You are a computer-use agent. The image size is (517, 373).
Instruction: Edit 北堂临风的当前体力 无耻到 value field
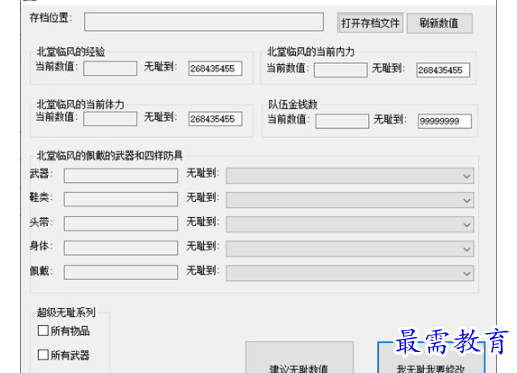(215, 119)
